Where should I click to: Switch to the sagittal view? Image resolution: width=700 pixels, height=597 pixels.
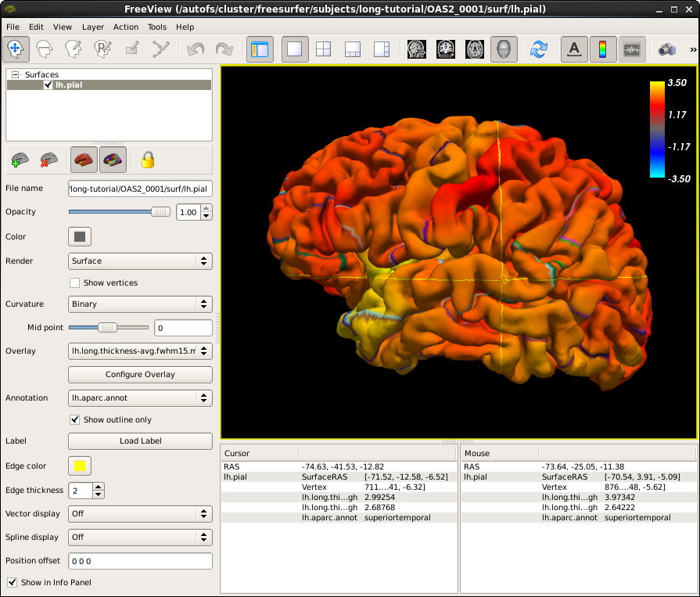pos(416,49)
